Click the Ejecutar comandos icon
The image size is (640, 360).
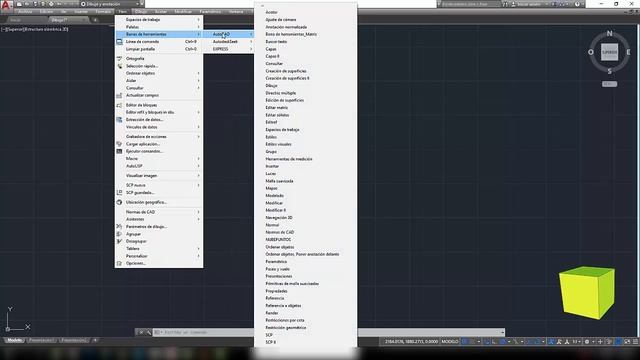[x=119, y=151]
